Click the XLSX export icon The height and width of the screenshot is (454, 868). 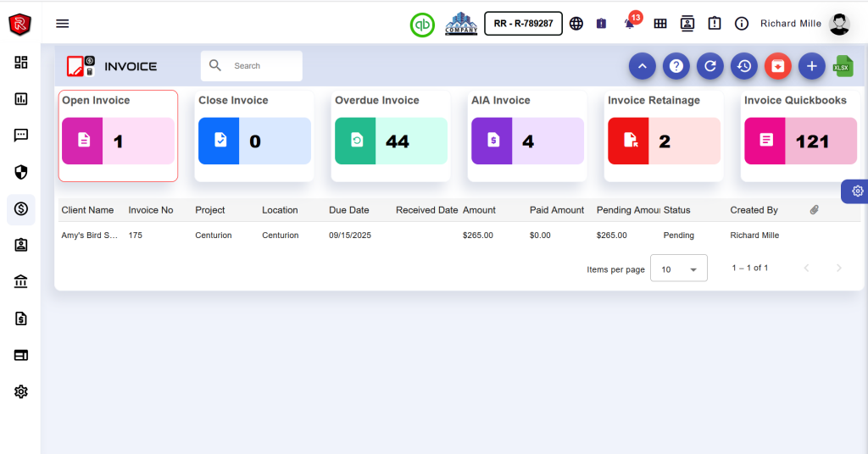coord(842,66)
